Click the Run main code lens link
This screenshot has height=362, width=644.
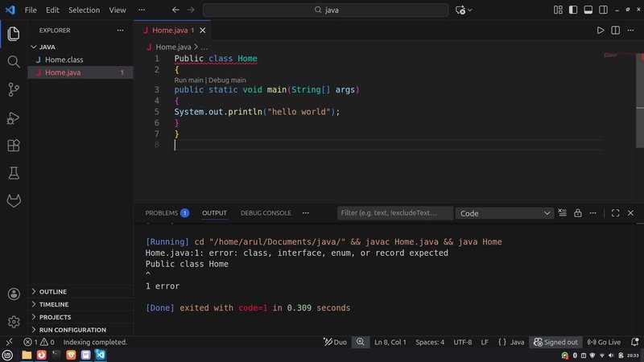click(188, 80)
